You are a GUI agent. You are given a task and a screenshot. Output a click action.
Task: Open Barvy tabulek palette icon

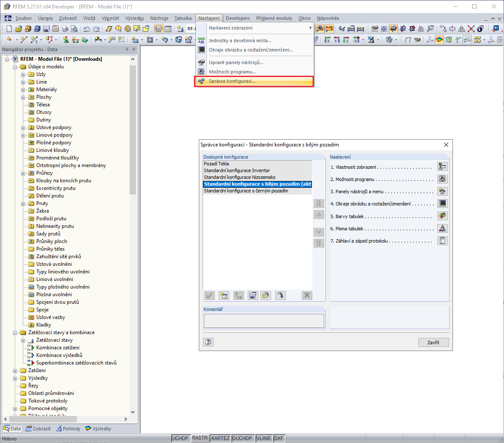(x=442, y=216)
